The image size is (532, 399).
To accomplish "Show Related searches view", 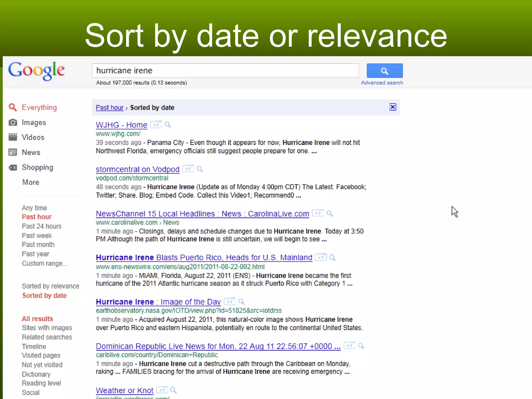I will (47, 337).
